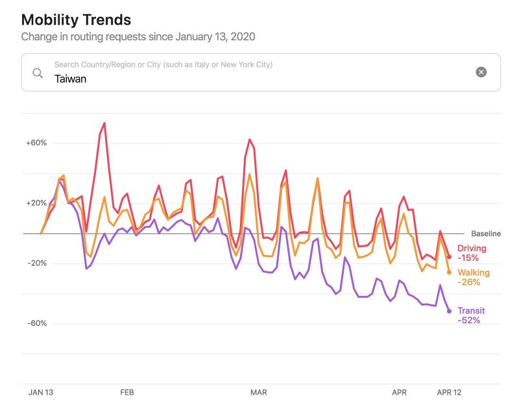Click the tall orange Walking peak near March
The image size is (519, 420).
(x=248, y=174)
